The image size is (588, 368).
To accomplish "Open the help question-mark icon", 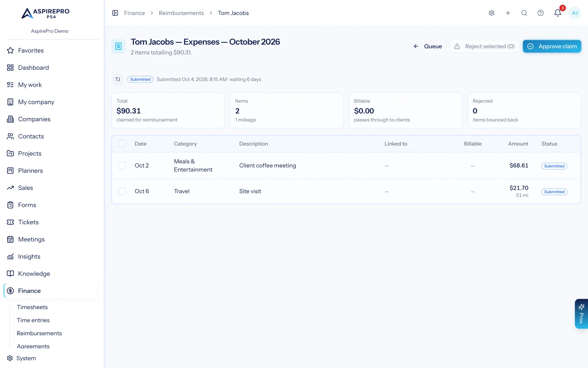I will tap(540, 13).
